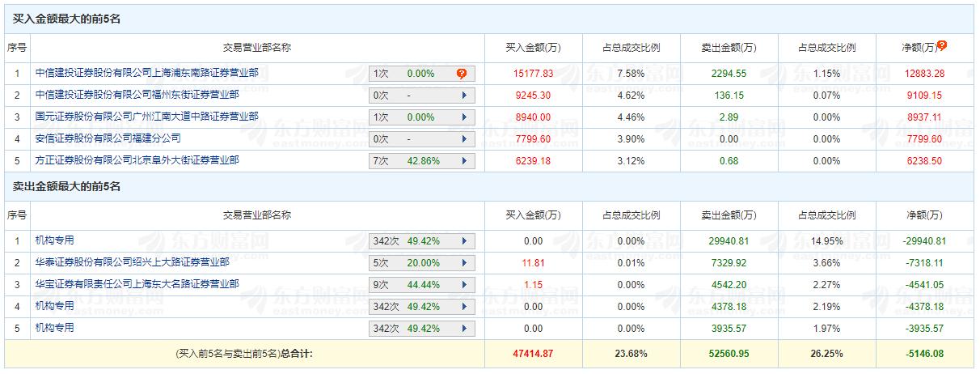The height and width of the screenshot is (374, 980).
Task: Open 华宝证券上海东大名路证券营业部 link
Action: click(x=137, y=284)
